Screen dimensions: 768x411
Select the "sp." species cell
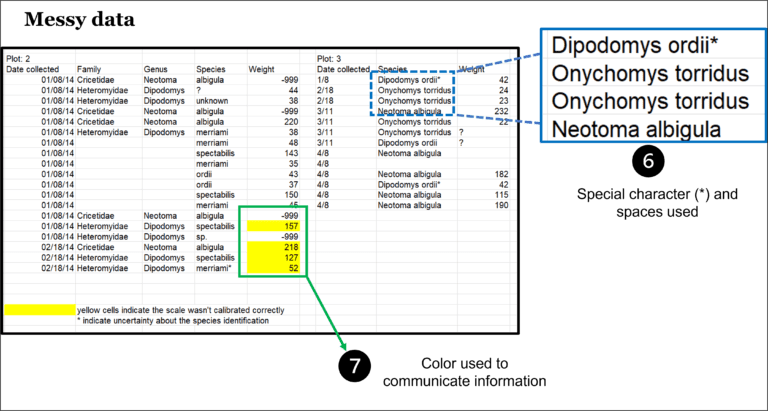(x=202, y=237)
